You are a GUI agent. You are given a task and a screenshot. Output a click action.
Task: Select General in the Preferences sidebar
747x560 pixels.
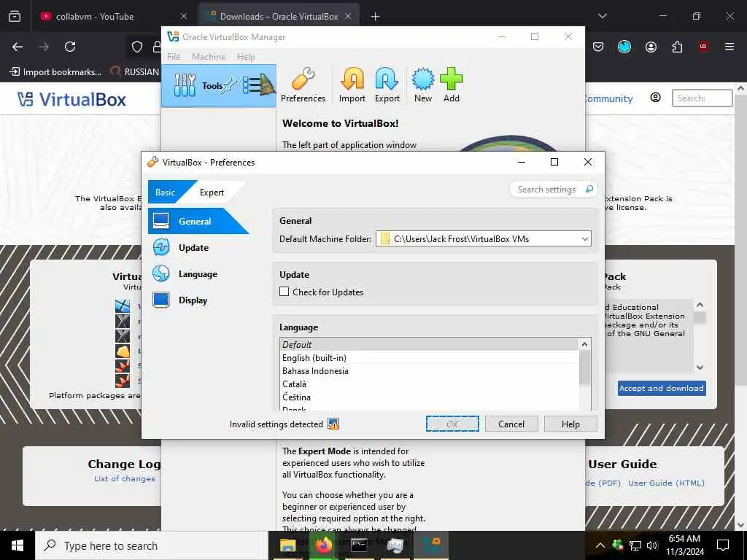click(198, 221)
